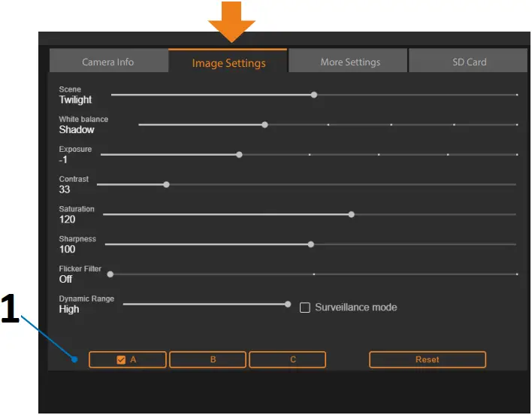Viewport: 532px width, 415px height.
Task: Click the Dynamic Range High value
Action: [x=69, y=309]
